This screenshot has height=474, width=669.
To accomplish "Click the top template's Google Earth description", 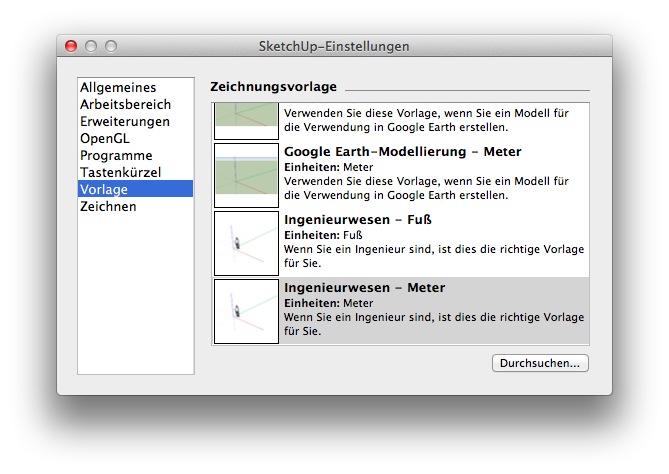I will pyautogui.click(x=426, y=121).
